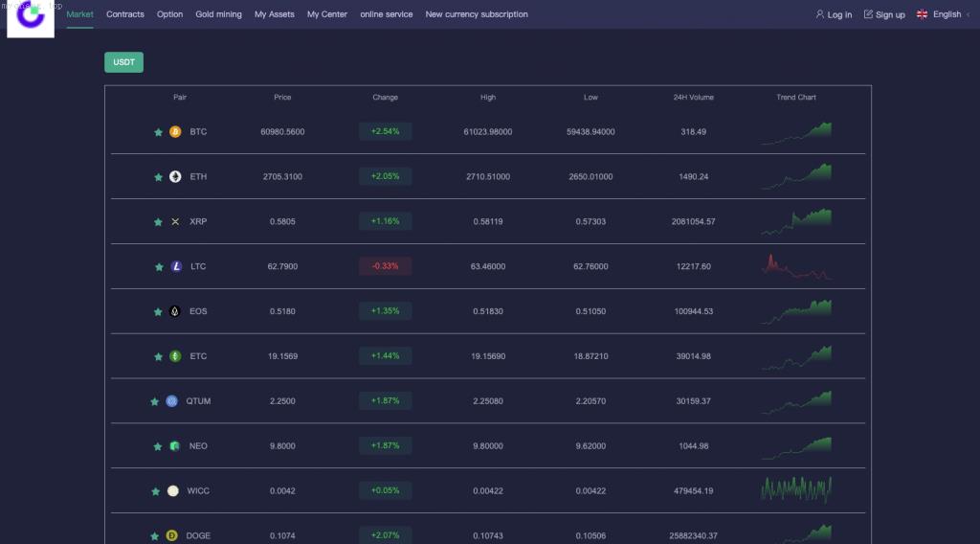
Task: Click the QTUM coin icon
Action: (x=172, y=401)
